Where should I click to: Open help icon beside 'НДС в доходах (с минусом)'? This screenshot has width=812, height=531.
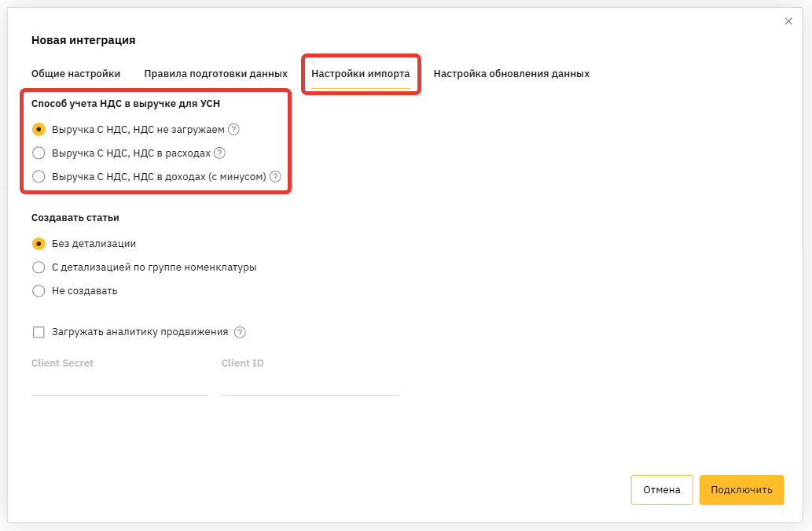(x=275, y=177)
